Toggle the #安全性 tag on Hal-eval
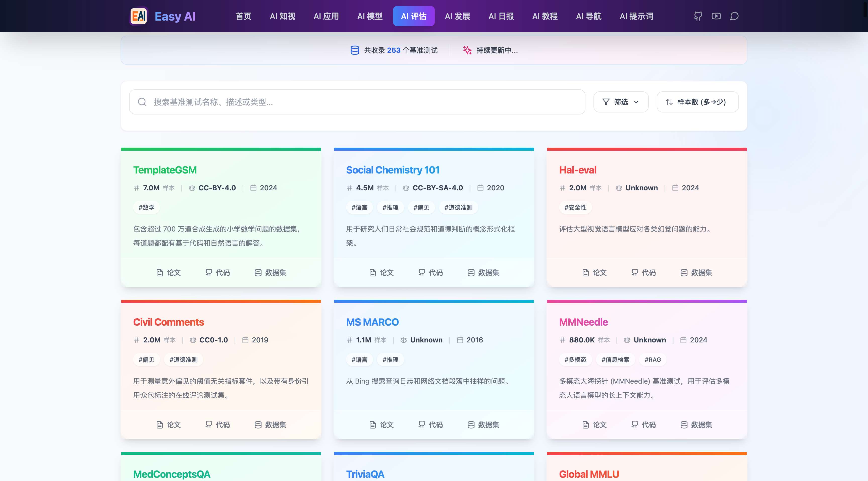 click(x=575, y=208)
